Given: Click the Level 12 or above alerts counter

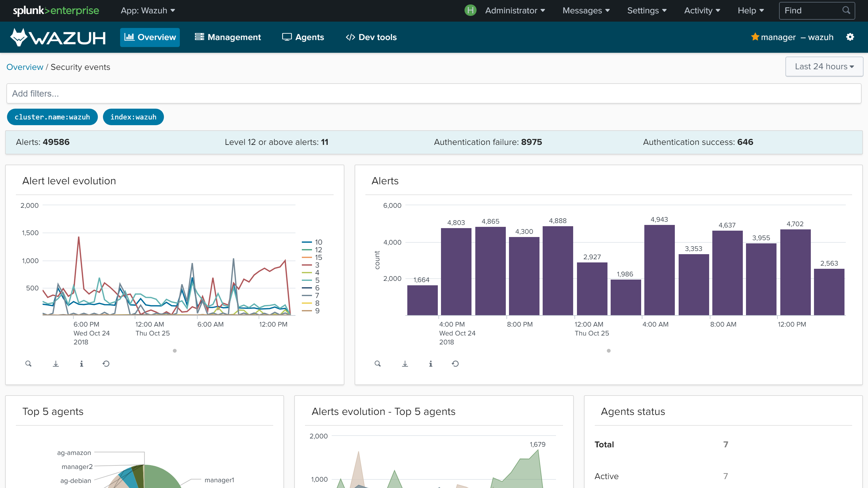Looking at the screenshot, I should (x=276, y=142).
